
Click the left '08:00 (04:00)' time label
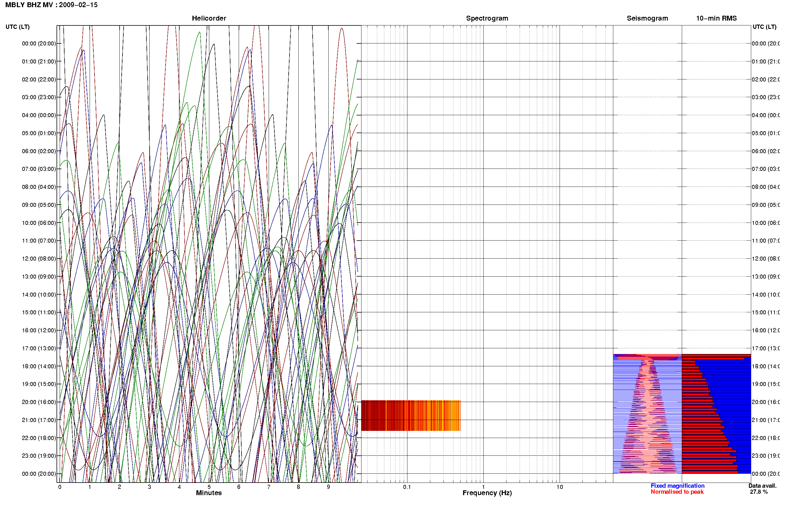pos(39,187)
